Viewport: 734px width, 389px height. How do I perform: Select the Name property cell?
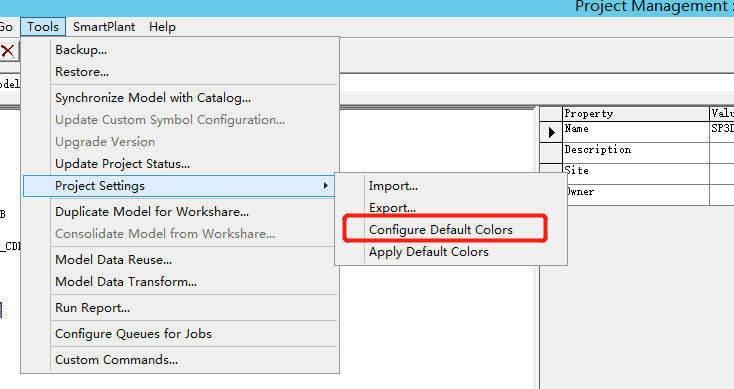point(636,132)
